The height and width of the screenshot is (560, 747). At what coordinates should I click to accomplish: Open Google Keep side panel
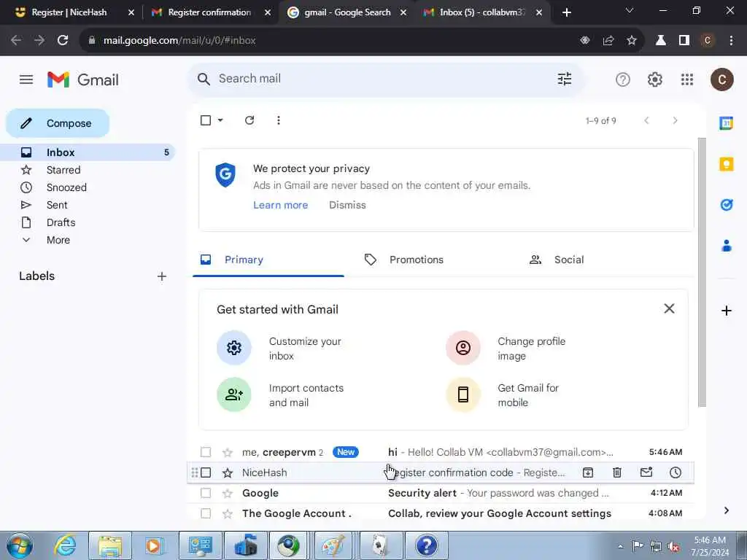tap(726, 164)
